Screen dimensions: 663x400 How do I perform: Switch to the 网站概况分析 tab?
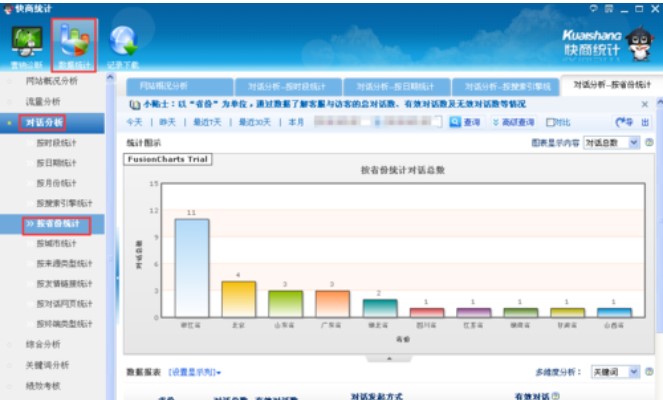pyautogui.click(x=179, y=87)
